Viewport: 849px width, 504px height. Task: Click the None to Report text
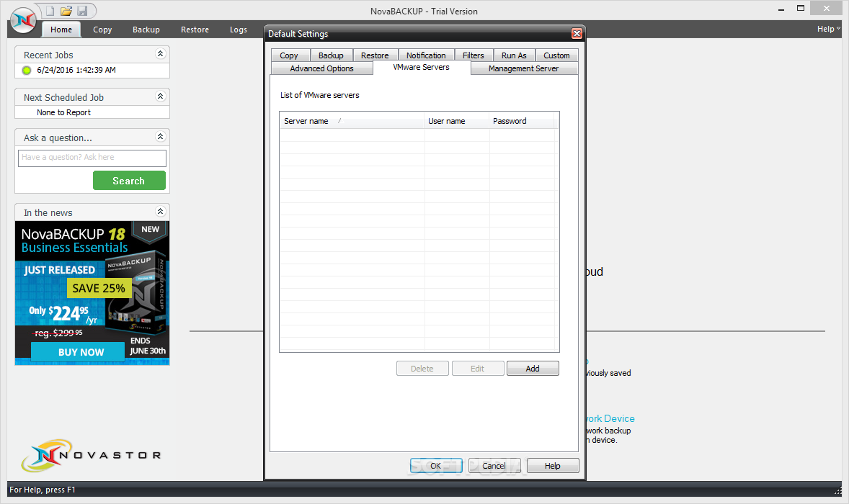click(x=64, y=112)
